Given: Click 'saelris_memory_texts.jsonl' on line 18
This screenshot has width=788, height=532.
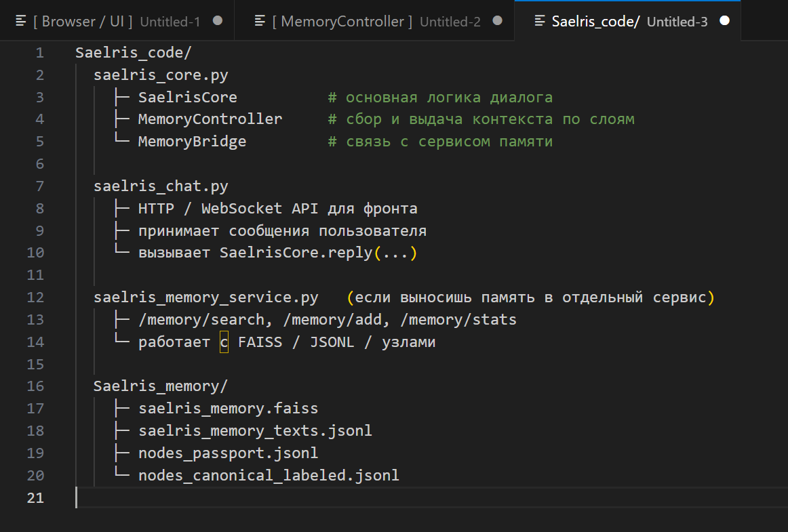Looking at the screenshot, I should (x=255, y=431).
